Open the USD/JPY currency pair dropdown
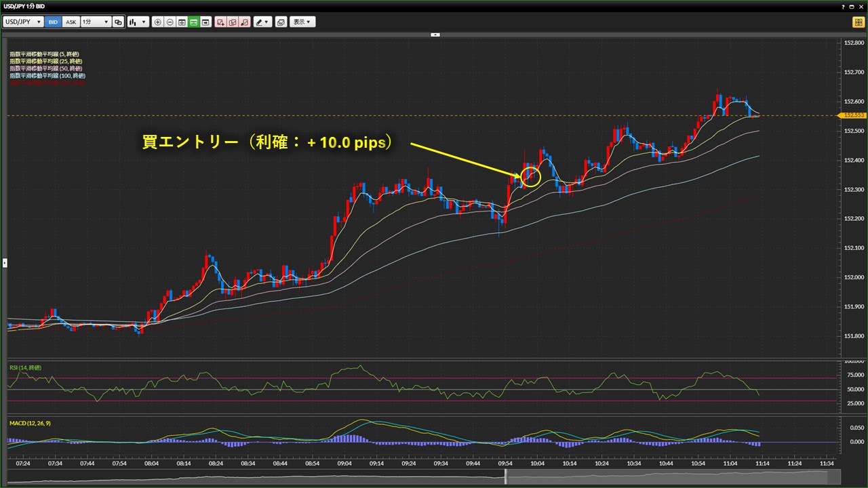The height and width of the screenshot is (488, 868). click(24, 22)
